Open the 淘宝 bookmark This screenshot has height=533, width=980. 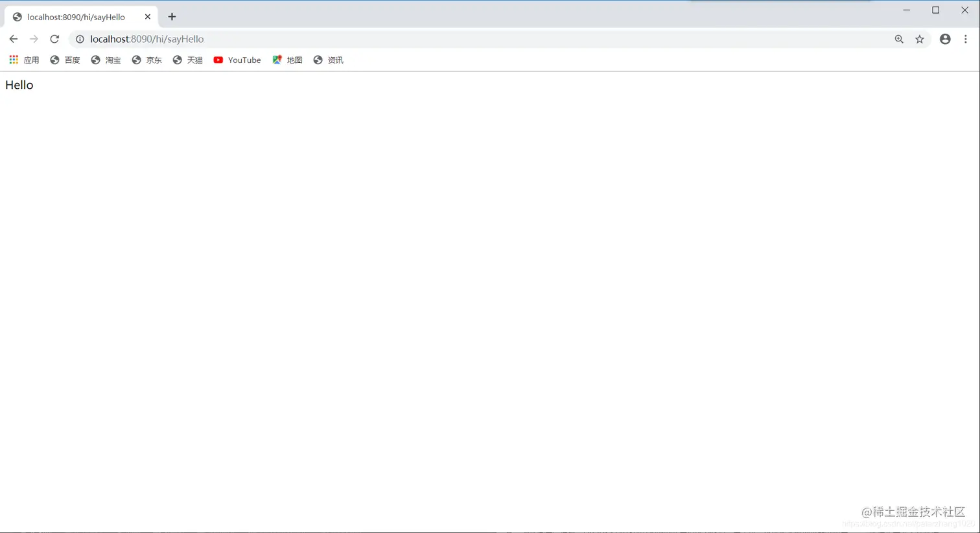pyautogui.click(x=106, y=60)
